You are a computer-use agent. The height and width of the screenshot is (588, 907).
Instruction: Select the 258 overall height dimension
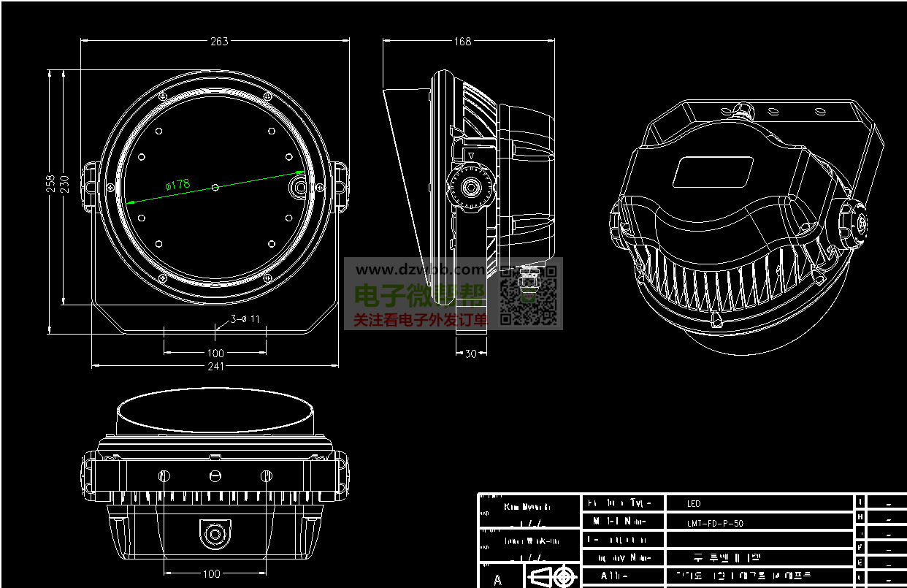(x=50, y=183)
